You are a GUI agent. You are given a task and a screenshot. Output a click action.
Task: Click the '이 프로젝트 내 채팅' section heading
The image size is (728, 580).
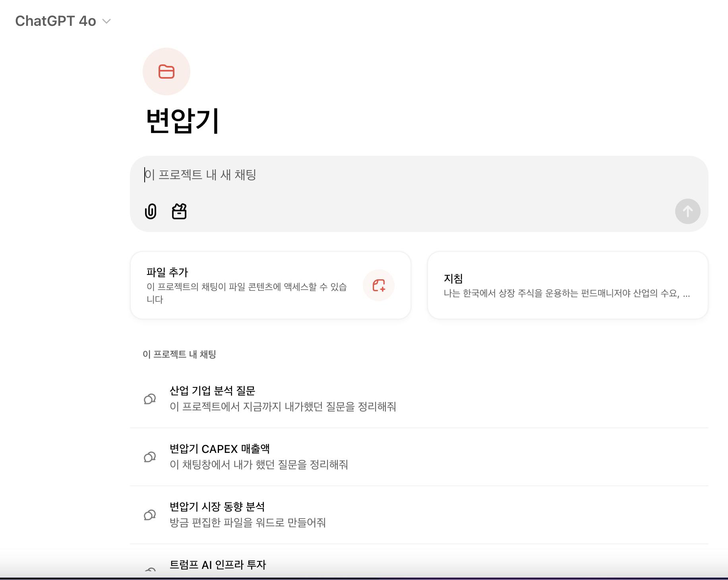tap(179, 354)
